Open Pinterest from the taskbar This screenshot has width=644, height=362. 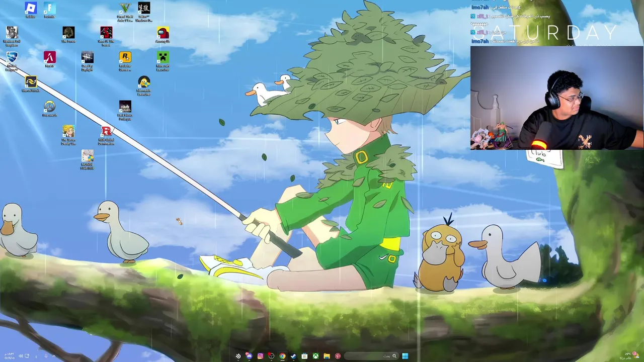(338, 356)
